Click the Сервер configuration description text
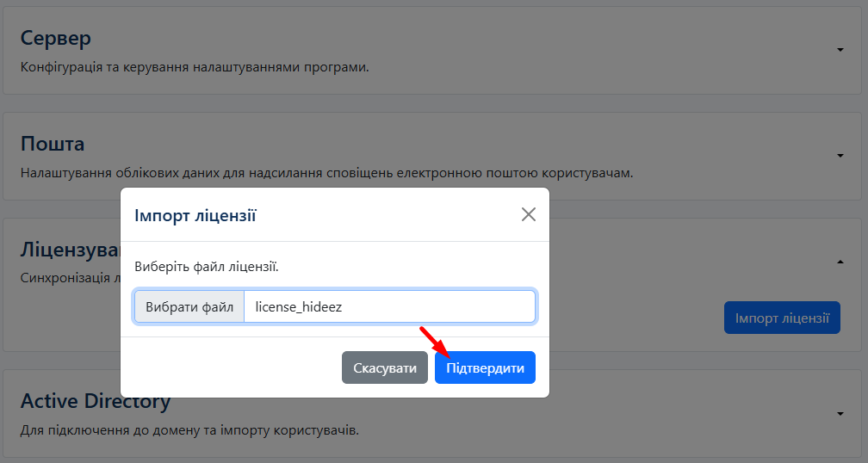Image resolution: width=868 pixels, height=463 pixels. [195, 66]
